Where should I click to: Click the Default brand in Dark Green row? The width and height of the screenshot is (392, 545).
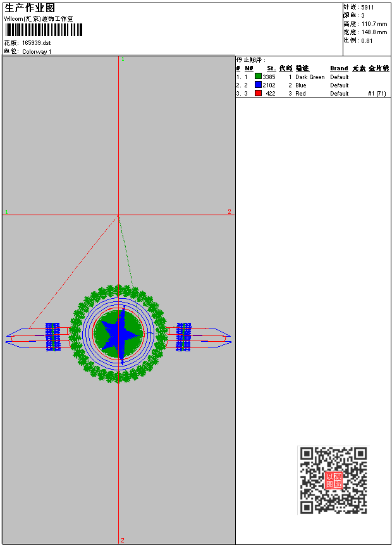click(x=340, y=77)
